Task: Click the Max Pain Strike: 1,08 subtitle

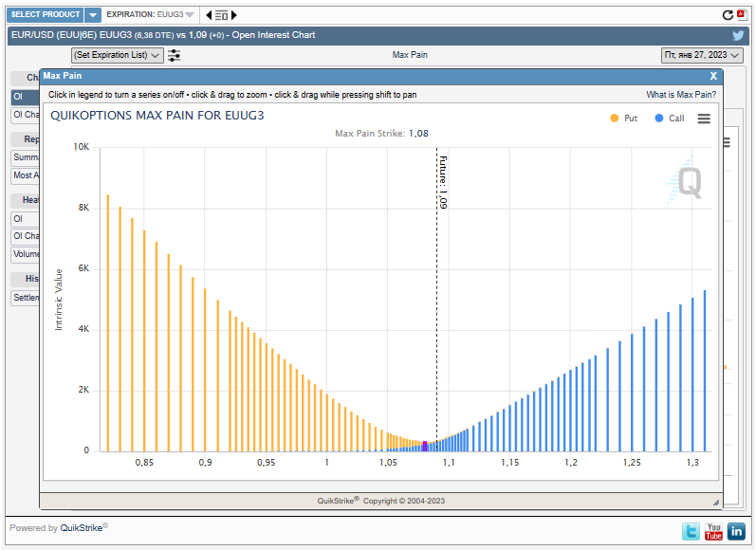Action: [x=381, y=134]
